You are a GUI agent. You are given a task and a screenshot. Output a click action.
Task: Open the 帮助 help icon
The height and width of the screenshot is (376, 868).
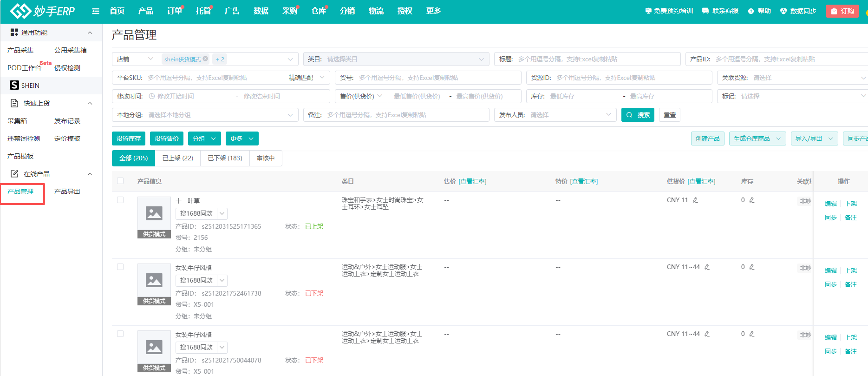coord(751,11)
